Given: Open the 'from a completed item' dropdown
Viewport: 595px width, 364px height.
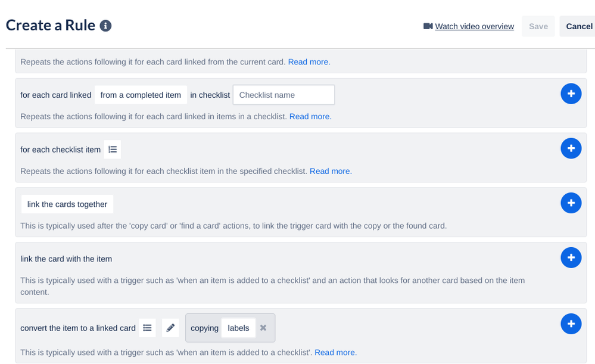Looking at the screenshot, I should (x=141, y=94).
